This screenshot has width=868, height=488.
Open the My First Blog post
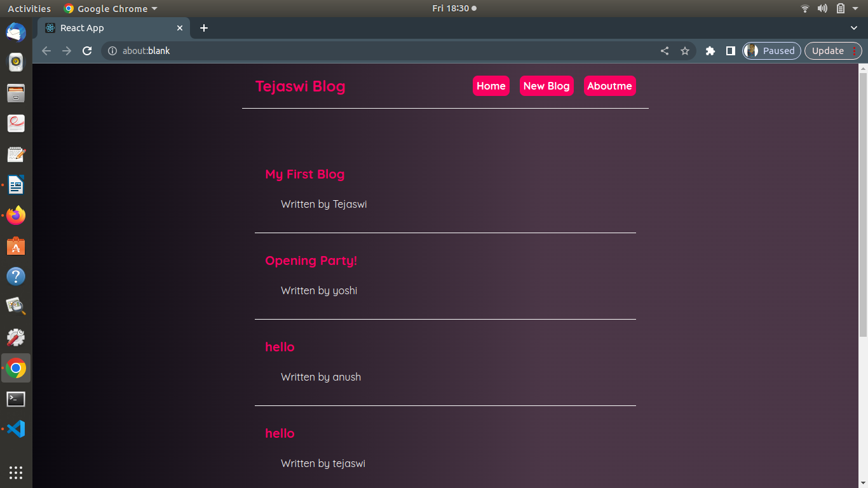tap(304, 174)
